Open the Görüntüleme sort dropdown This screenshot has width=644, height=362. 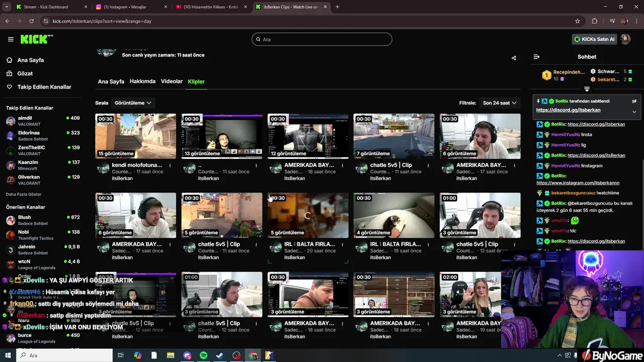pos(133,103)
